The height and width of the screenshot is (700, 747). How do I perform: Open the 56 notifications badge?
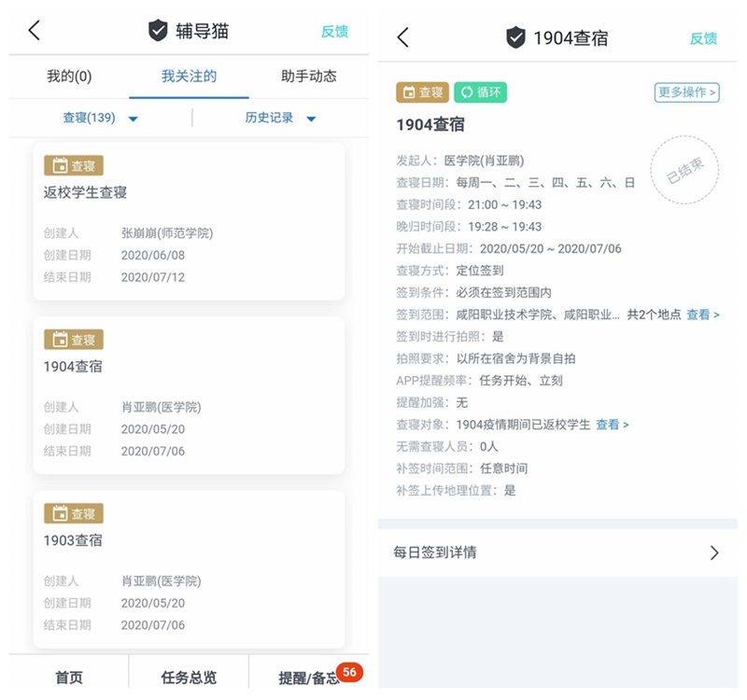pyautogui.click(x=349, y=672)
